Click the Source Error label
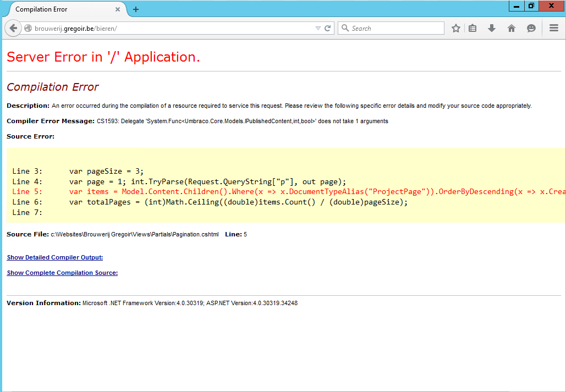The image size is (566, 392). (x=30, y=136)
